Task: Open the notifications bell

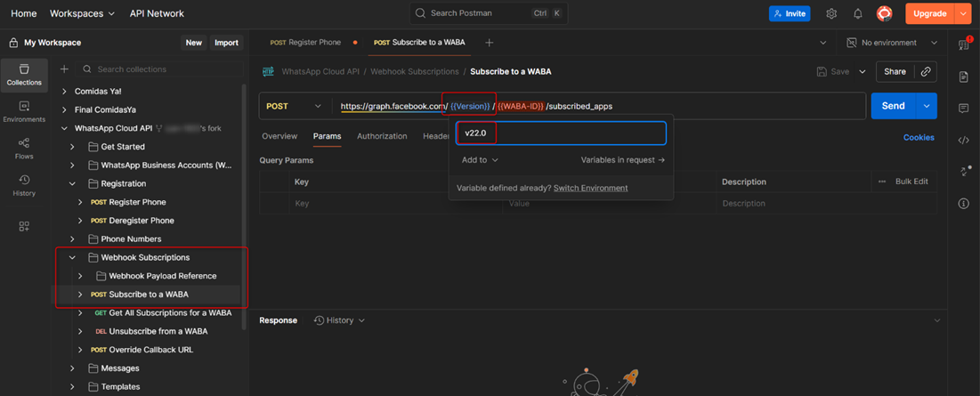Action: tap(858, 14)
